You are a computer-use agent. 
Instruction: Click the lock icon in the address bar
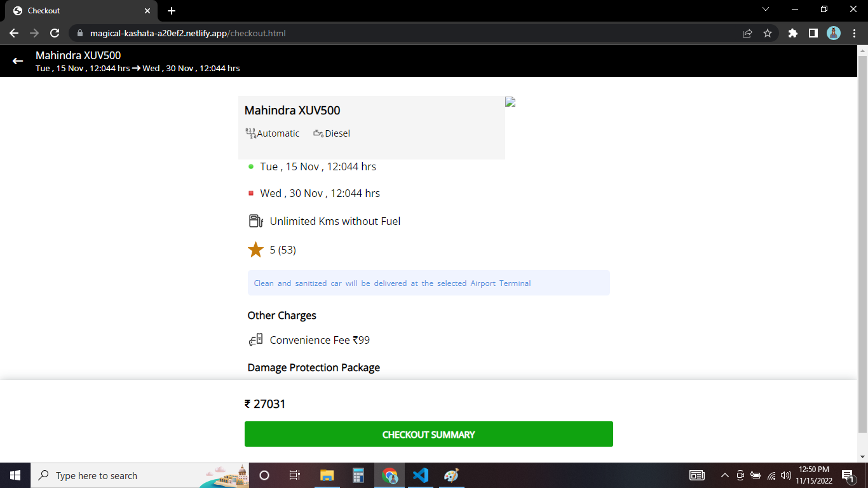coord(80,33)
